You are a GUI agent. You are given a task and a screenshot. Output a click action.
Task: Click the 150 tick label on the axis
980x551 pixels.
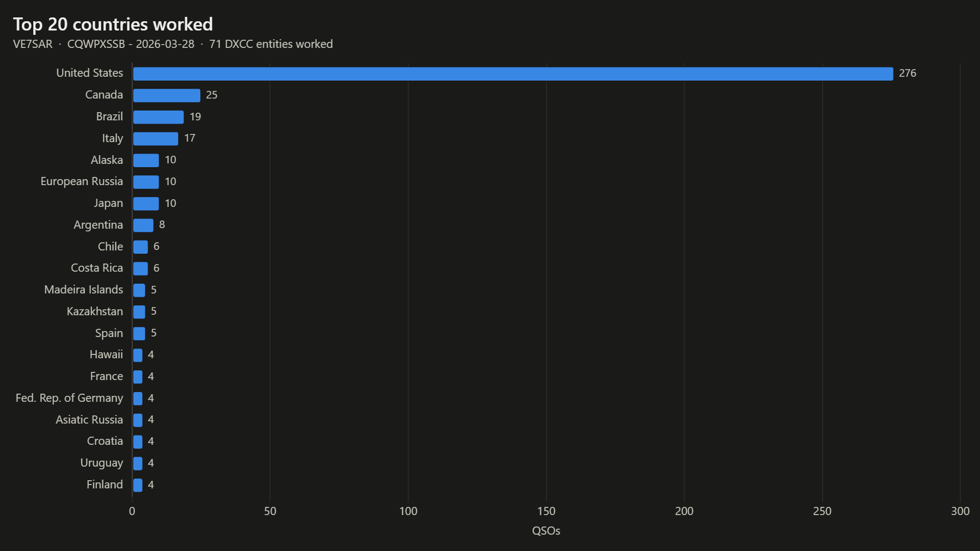(546, 511)
